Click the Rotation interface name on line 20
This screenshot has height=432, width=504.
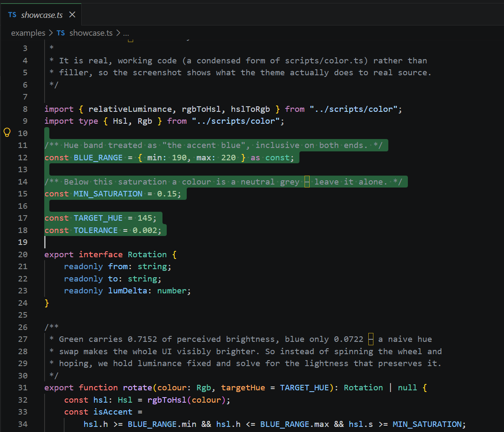coord(147,255)
